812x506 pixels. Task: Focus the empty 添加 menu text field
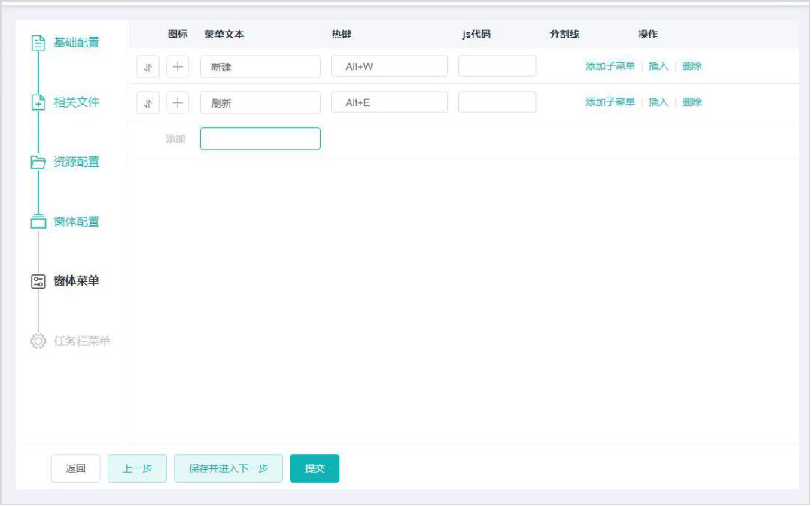coord(260,138)
